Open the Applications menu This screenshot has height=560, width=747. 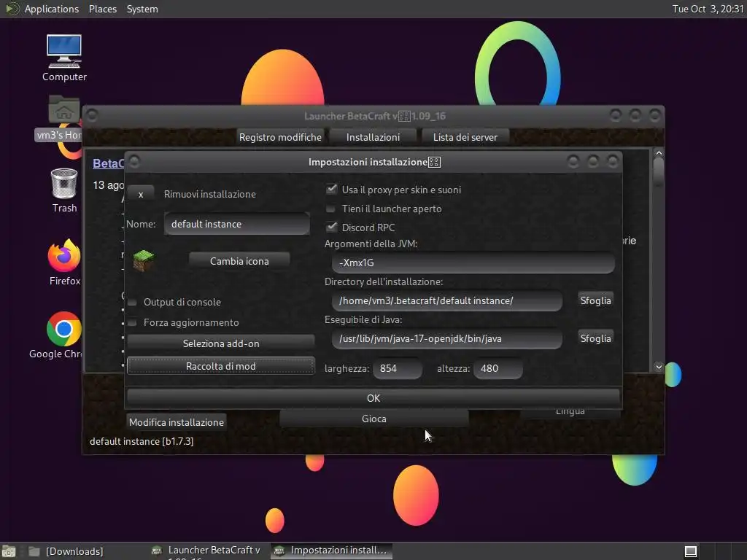point(52,9)
